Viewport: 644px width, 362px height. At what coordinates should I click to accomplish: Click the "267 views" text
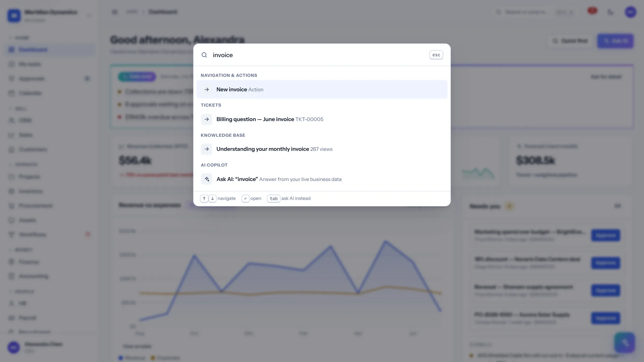pyautogui.click(x=321, y=149)
